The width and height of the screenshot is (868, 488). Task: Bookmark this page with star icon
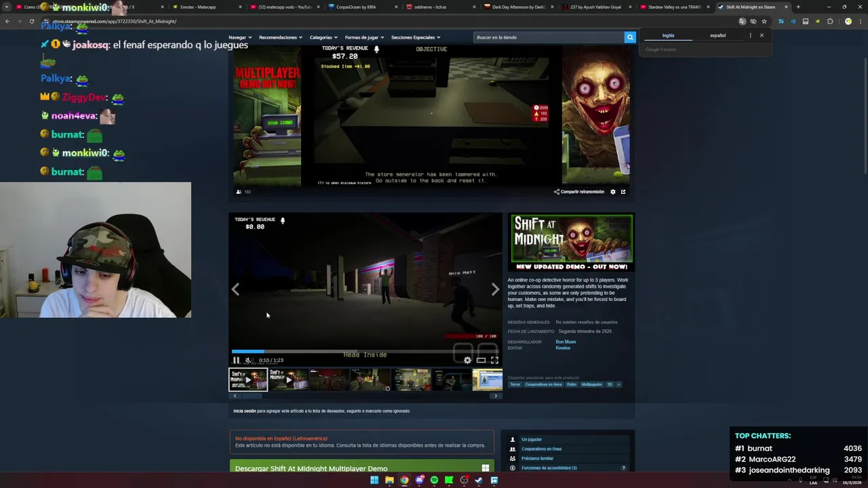pos(764,21)
